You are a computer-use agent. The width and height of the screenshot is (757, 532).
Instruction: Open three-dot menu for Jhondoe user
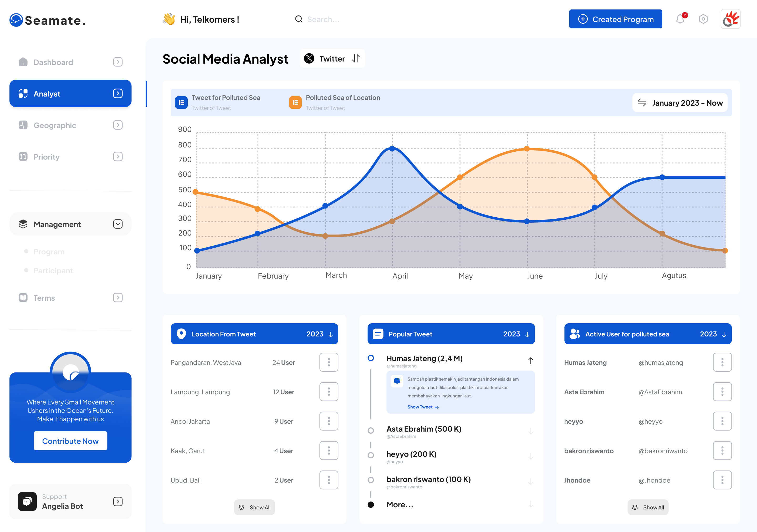click(x=722, y=480)
